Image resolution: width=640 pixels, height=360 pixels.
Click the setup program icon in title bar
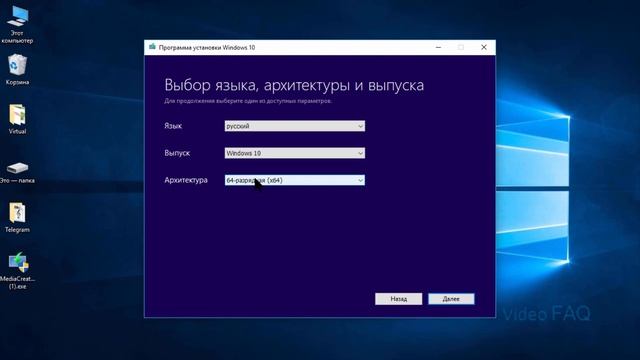click(x=152, y=47)
